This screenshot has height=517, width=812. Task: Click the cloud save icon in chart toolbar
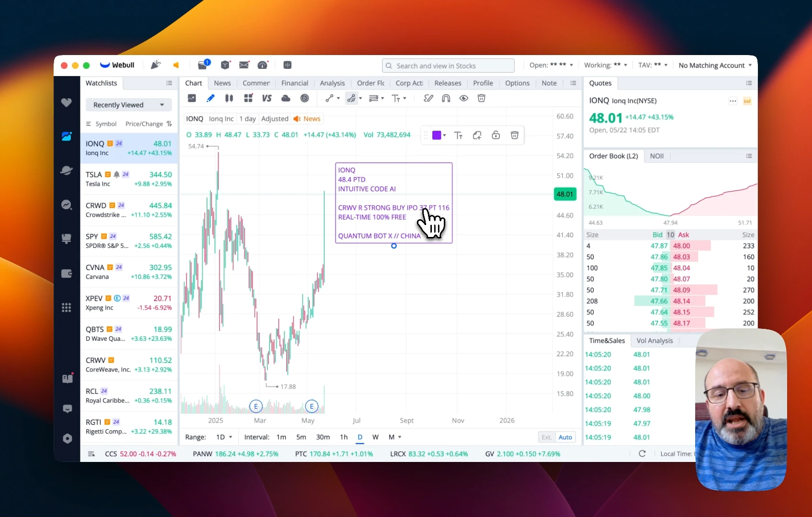coord(286,98)
